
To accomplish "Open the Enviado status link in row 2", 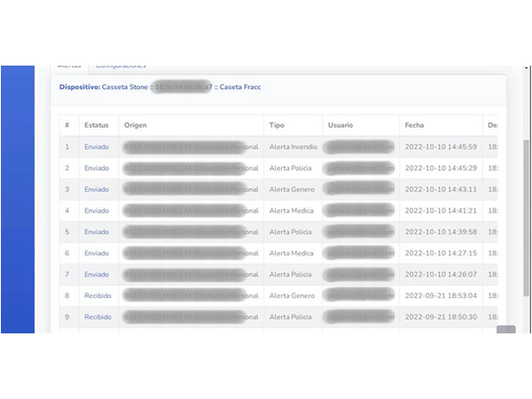I will tap(97, 168).
